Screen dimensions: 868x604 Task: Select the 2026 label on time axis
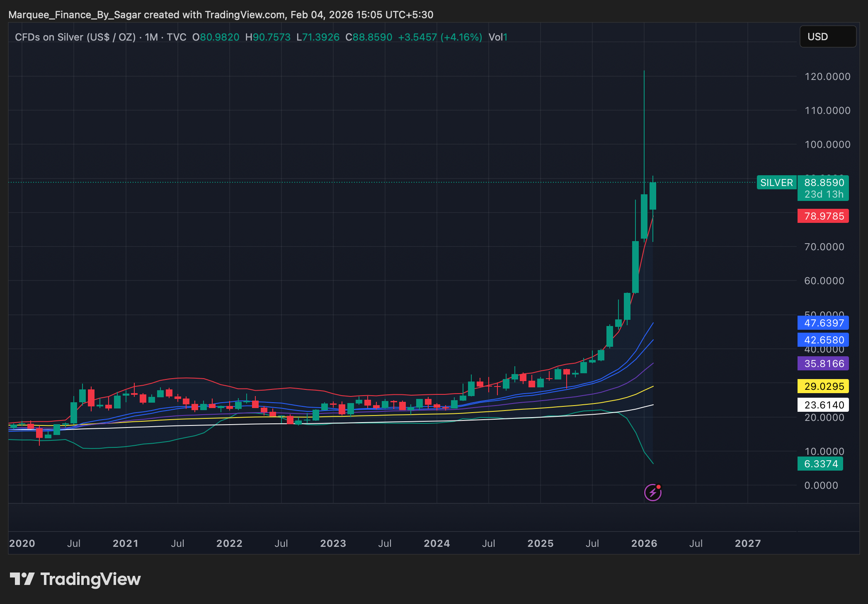(644, 543)
